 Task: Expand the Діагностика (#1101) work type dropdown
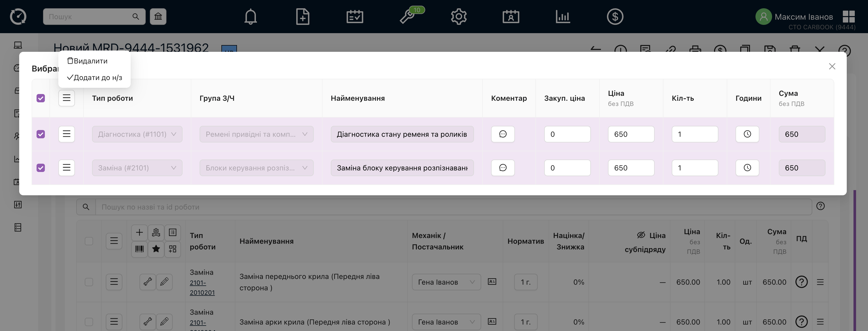coord(137,134)
